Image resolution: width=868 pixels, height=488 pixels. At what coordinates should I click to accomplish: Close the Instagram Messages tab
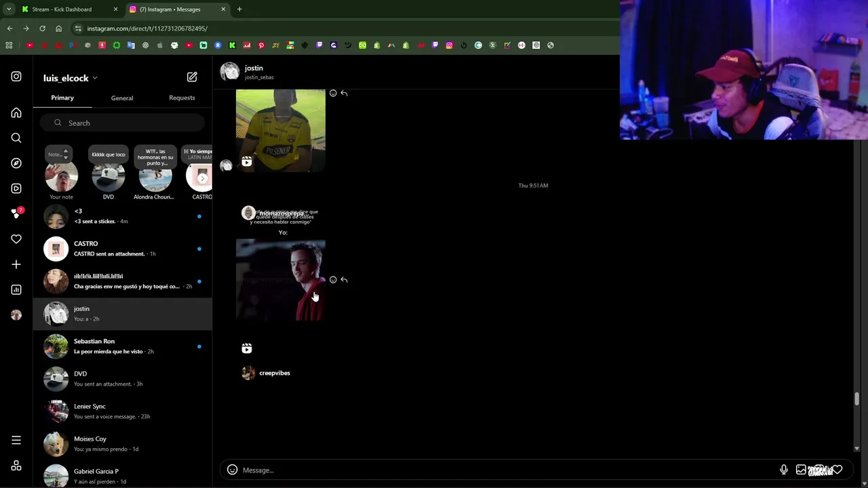(x=223, y=9)
